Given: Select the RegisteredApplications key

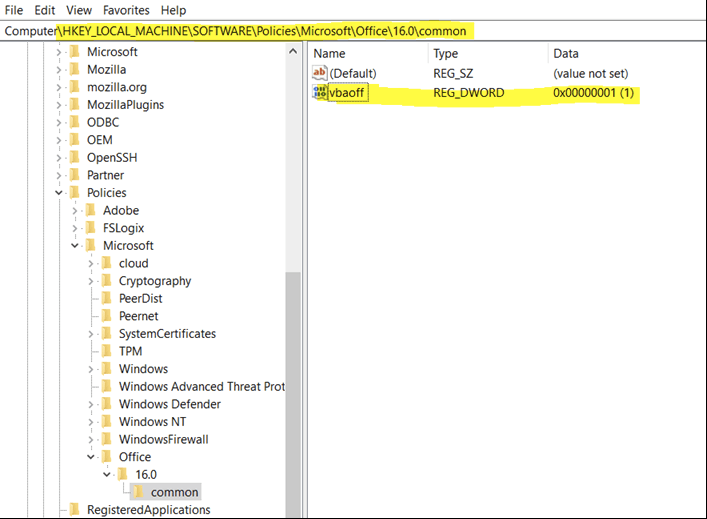Looking at the screenshot, I should click(148, 510).
